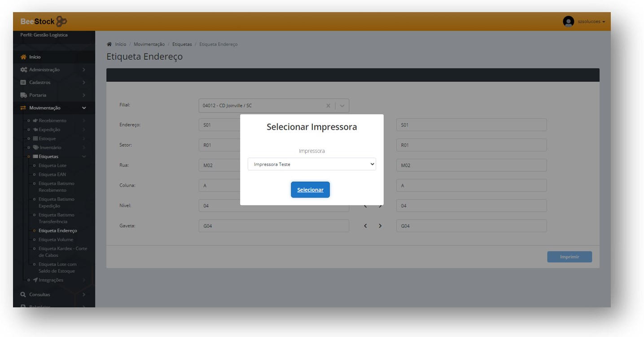Click the BeeStock logo icon
The image size is (644, 337).
click(x=62, y=22)
